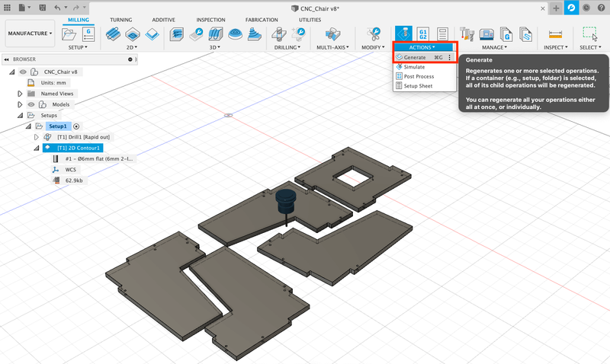Click the NC Program G1 G2 icon
Image resolution: width=610 pixels, height=364 pixels.
point(424,34)
